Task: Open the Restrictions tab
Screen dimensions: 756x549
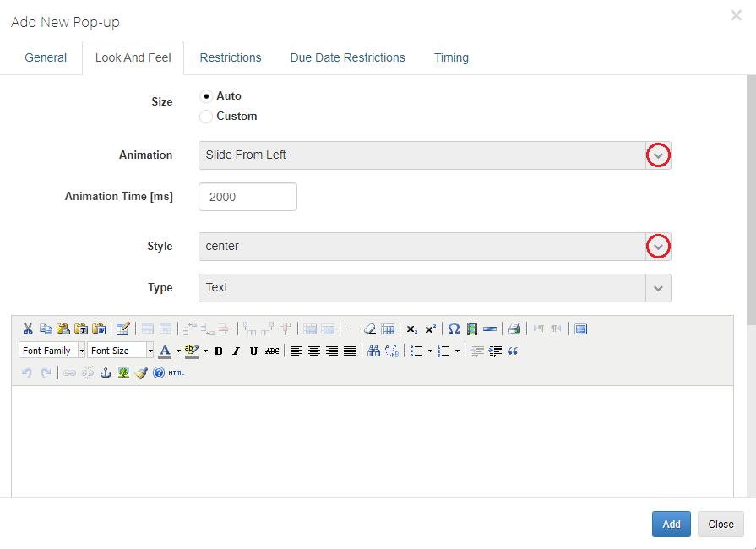Action: pos(231,57)
